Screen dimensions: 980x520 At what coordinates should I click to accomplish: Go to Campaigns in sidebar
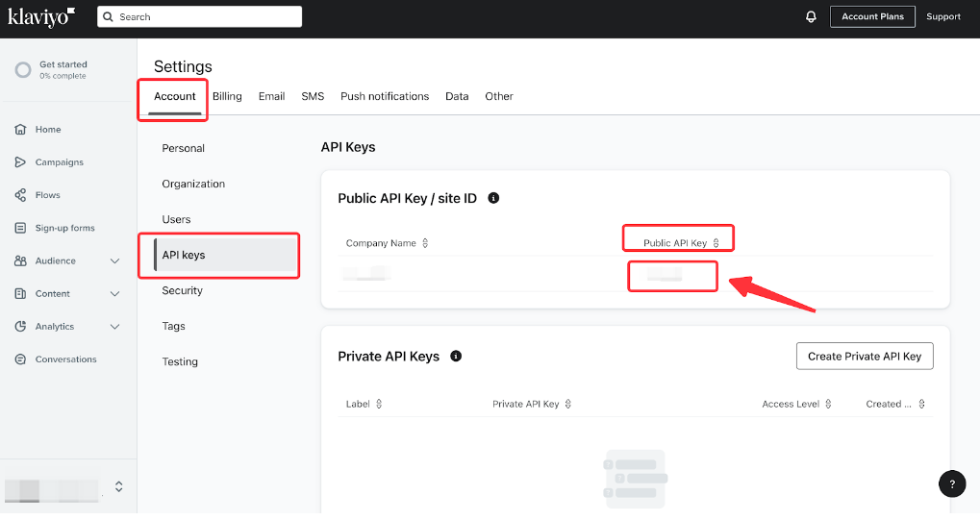click(60, 161)
